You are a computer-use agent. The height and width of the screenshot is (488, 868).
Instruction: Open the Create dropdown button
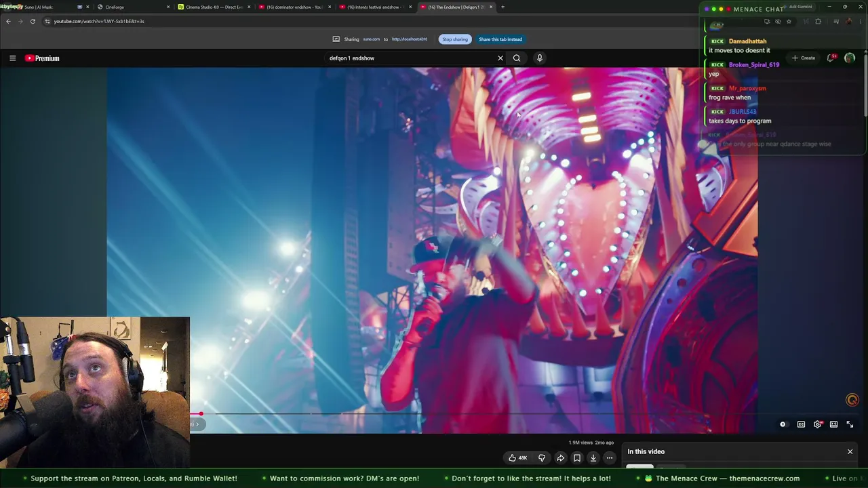point(804,58)
